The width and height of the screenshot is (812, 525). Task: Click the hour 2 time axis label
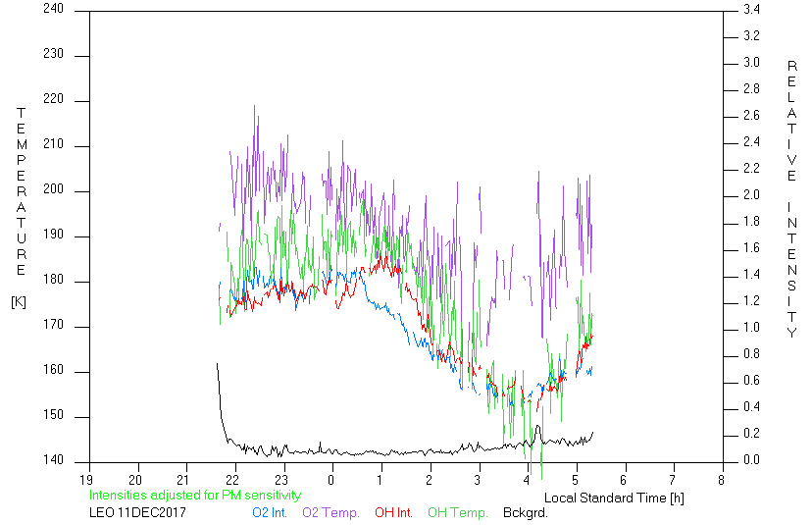coord(429,480)
